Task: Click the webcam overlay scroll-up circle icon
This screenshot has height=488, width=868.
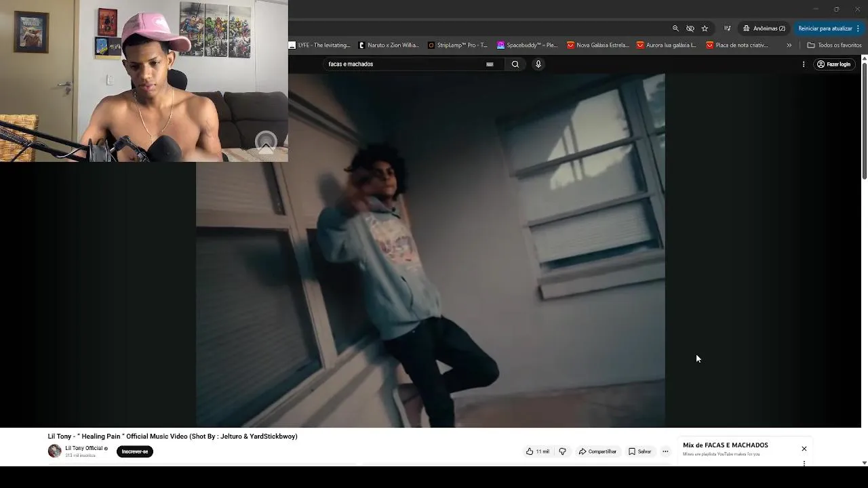Action: pyautogui.click(x=266, y=142)
